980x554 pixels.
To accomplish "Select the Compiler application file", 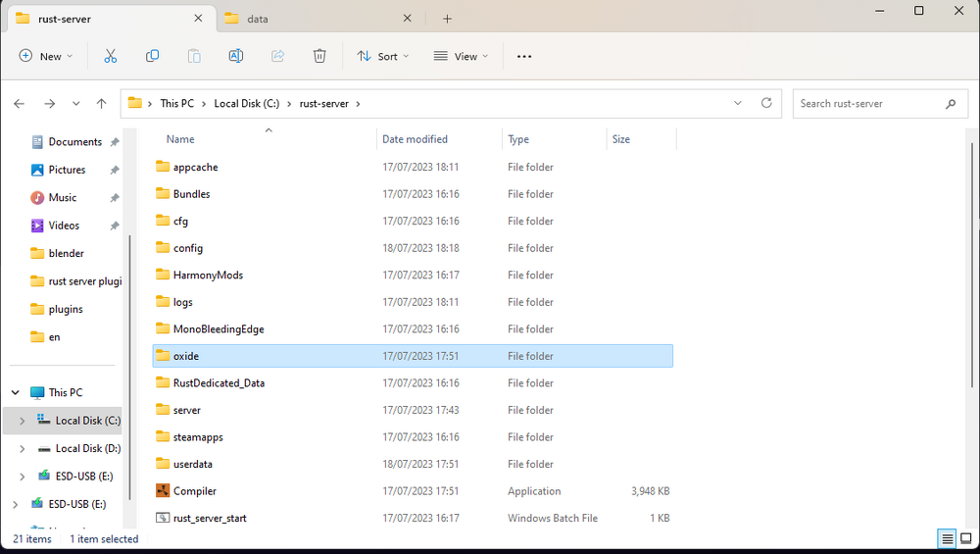I will coord(195,491).
